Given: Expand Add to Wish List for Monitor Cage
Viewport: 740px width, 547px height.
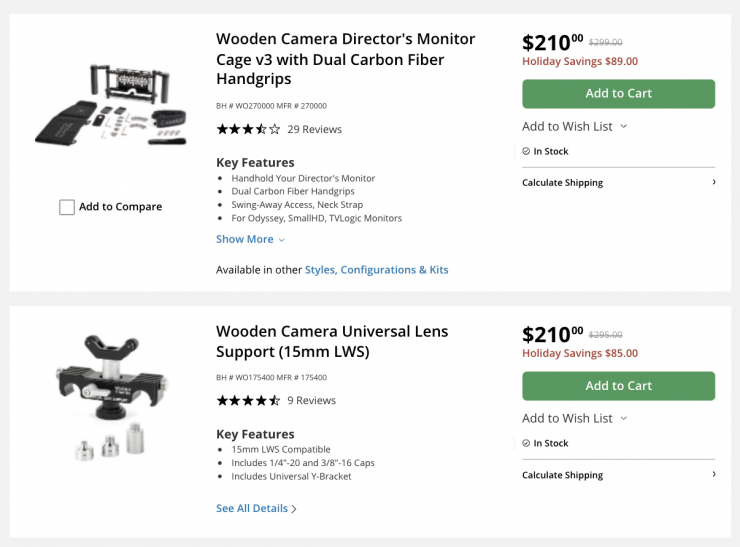Looking at the screenshot, I should click(574, 127).
